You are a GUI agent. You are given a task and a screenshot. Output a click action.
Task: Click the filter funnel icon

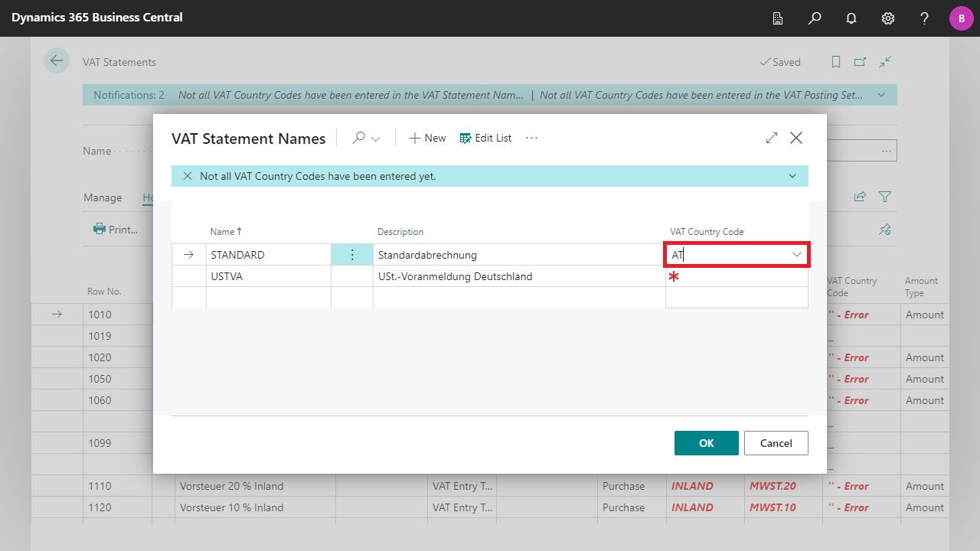[884, 197]
